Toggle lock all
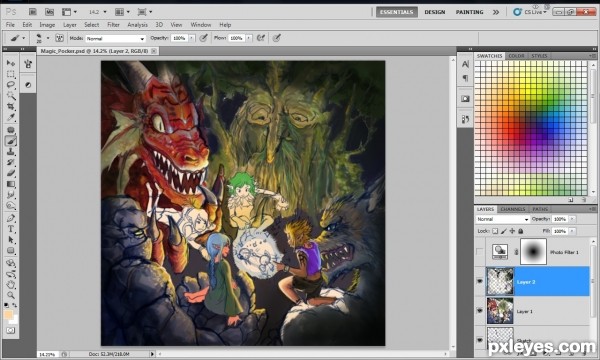The height and width of the screenshot is (360, 600). click(520, 231)
